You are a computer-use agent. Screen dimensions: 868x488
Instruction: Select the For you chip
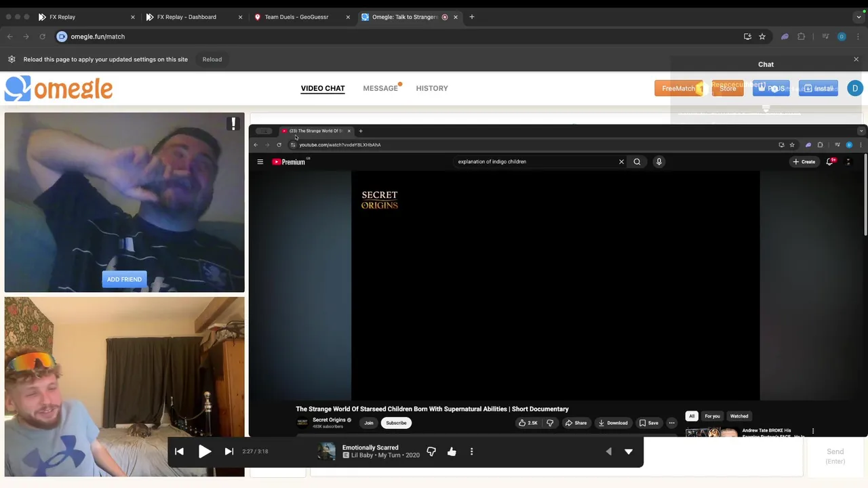tap(712, 416)
